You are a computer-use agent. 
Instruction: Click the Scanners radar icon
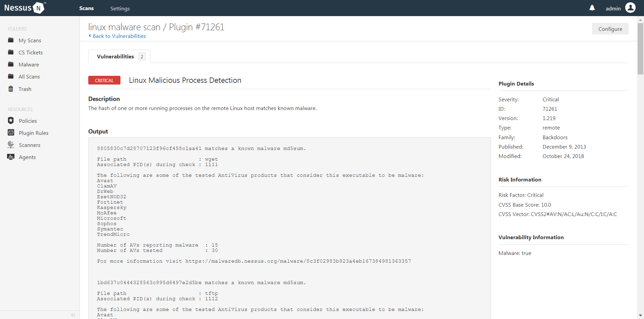click(11, 145)
